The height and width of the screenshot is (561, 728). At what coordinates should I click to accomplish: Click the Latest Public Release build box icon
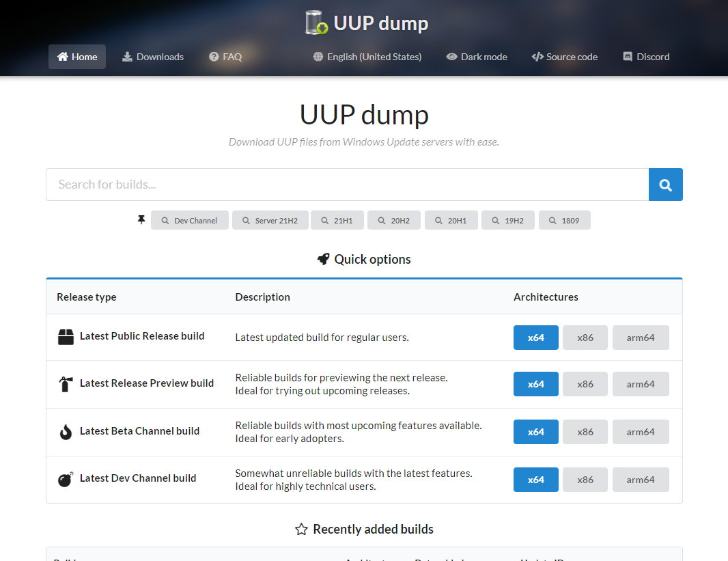click(66, 337)
